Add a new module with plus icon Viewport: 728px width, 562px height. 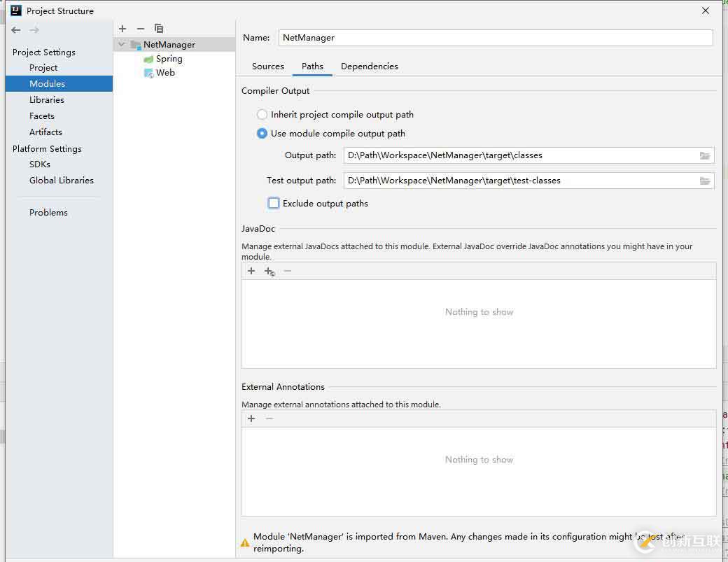(x=122, y=29)
